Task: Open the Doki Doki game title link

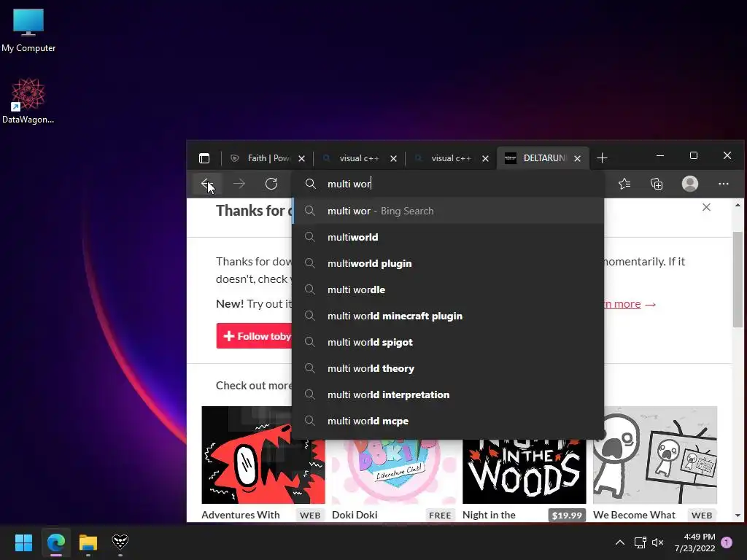Action: click(355, 515)
